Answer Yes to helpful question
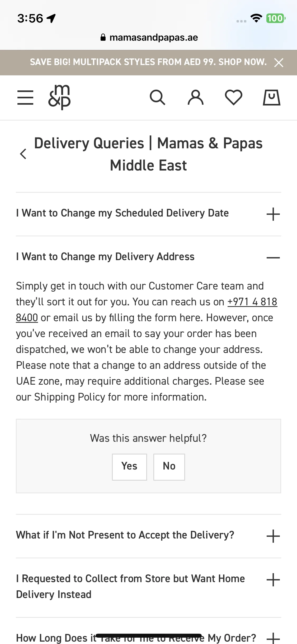This screenshot has width=297, height=644. coord(129,467)
